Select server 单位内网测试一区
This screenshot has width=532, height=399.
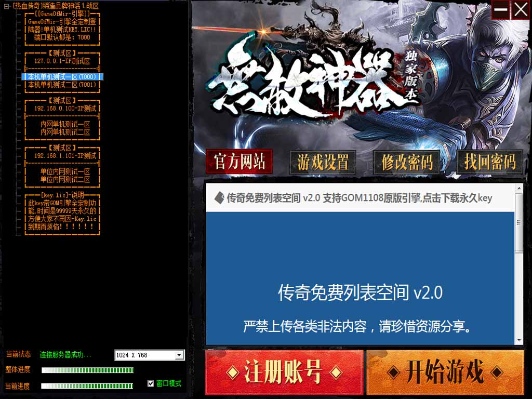tap(65, 171)
